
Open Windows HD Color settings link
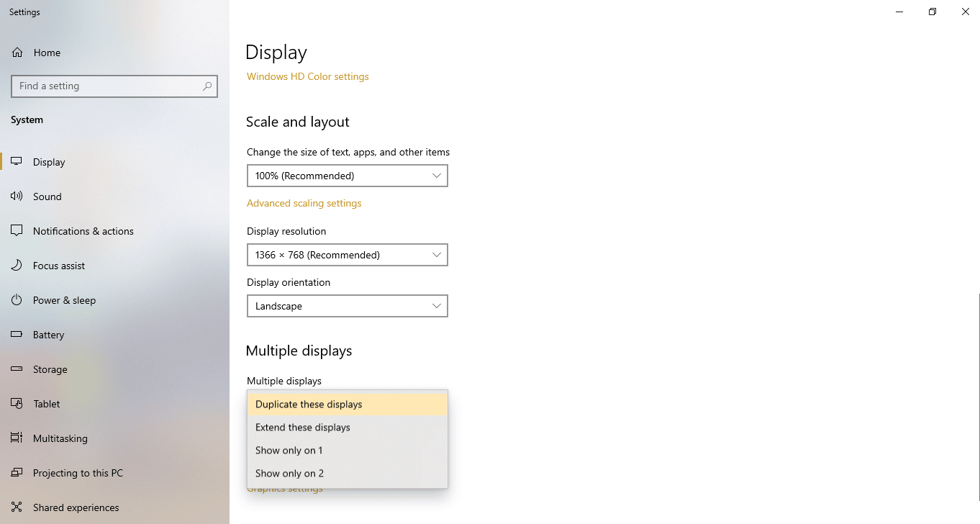point(308,76)
